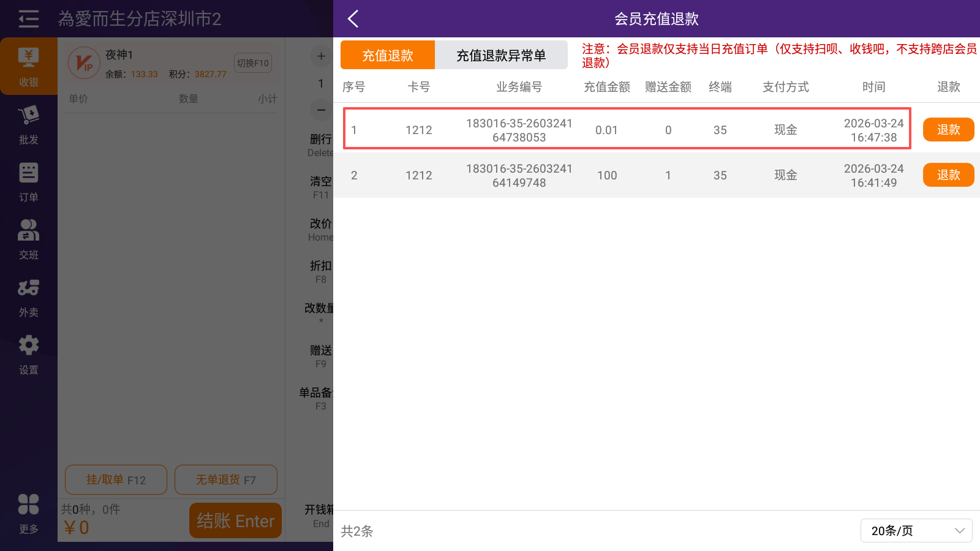Click the VIP member avatar icon

point(84,63)
